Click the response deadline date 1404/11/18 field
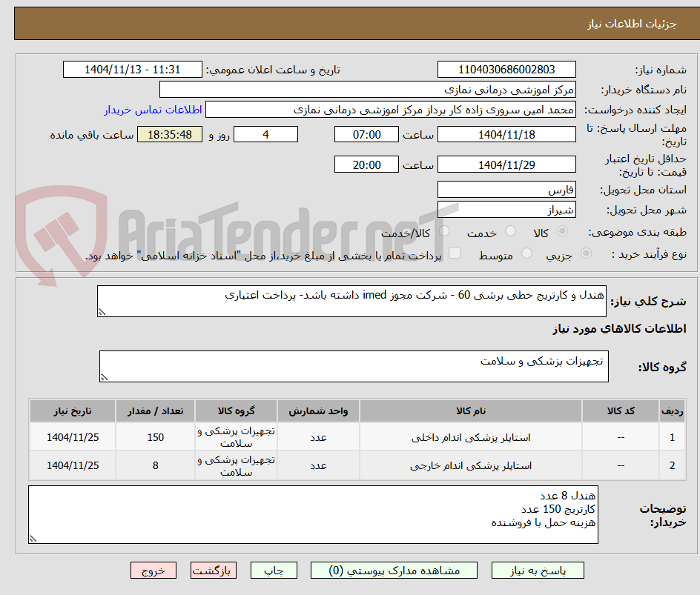Screen dimensions: 700x595 [506, 134]
